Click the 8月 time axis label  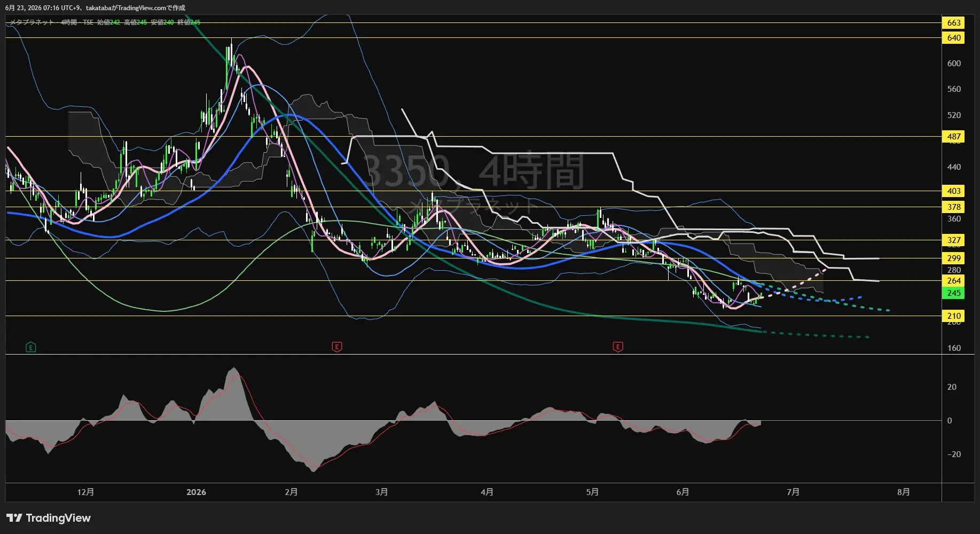(903, 492)
